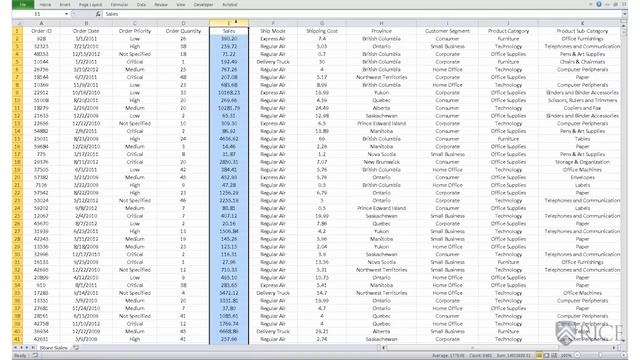
Task: Click the Name Box cell reference field
Action: [x=38, y=14]
